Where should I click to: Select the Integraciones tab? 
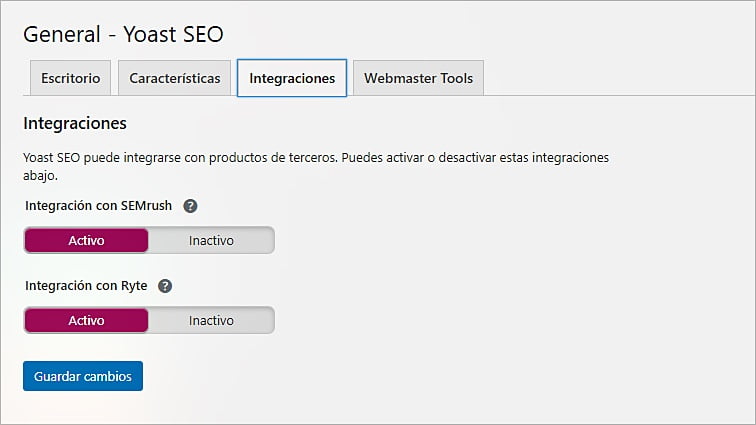292,78
